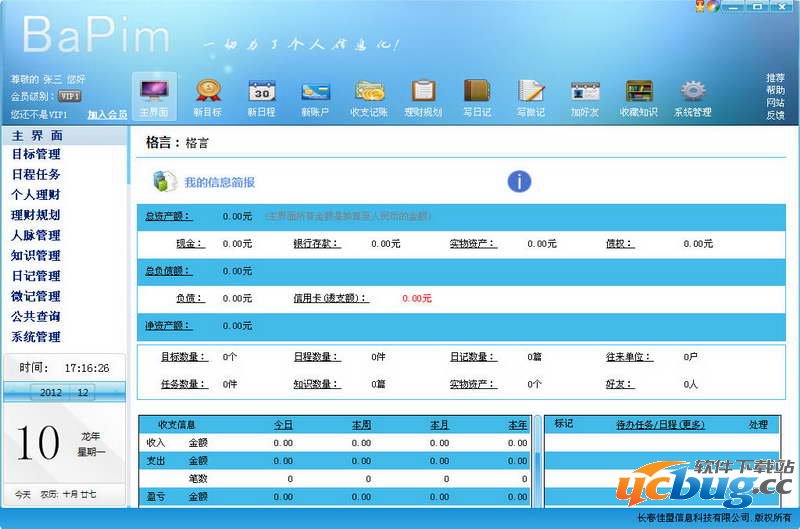Open the 实物资产 link in assets row
Viewport: 800px width, 529px height.
point(473,244)
